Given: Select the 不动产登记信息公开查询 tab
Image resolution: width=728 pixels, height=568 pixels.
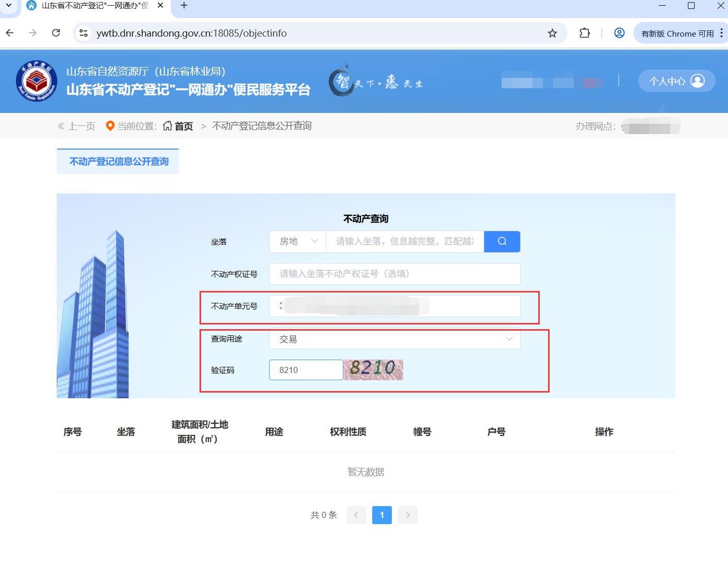Looking at the screenshot, I should (x=118, y=161).
